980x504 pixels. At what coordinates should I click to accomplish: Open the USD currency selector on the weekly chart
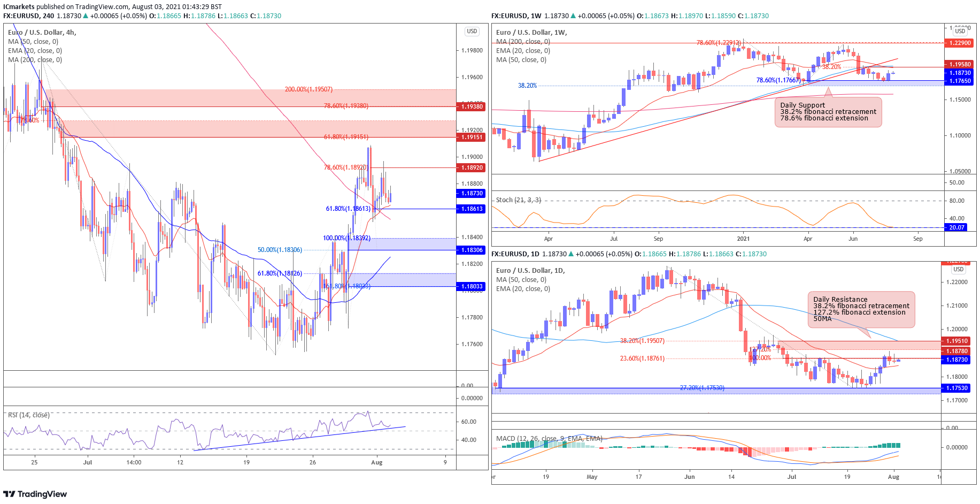pyautogui.click(x=960, y=31)
